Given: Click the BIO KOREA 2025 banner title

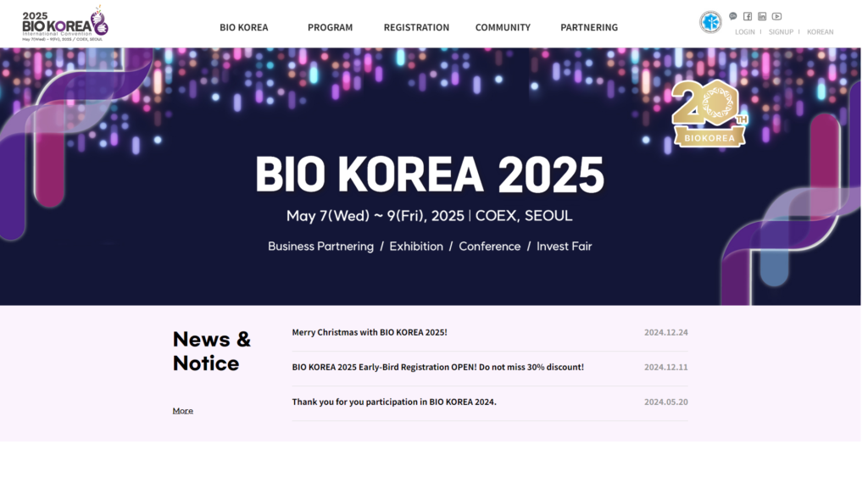Looking at the screenshot, I should click(x=430, y=174).
